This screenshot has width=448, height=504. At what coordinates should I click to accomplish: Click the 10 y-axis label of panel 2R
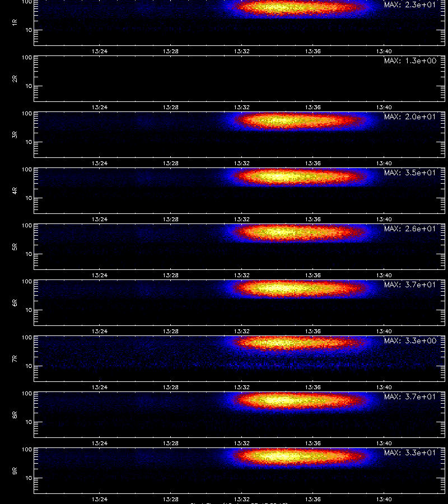(29, 86)
